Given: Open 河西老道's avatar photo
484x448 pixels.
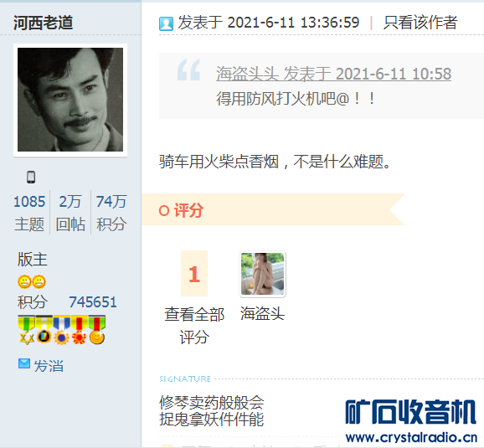Looking at the screenshot, I should point(70,100).
